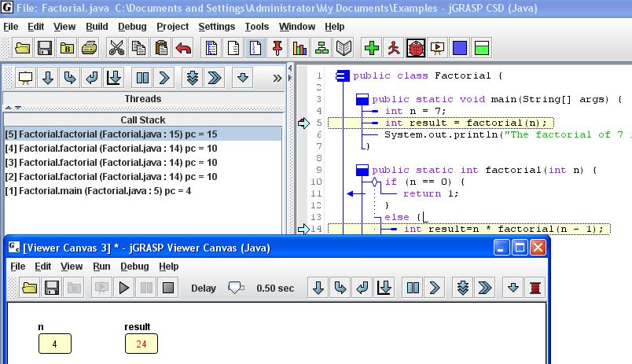The image size is (632, 364).
Task: Undo with the red arrow icon
Action: click(x=183, y=48)
